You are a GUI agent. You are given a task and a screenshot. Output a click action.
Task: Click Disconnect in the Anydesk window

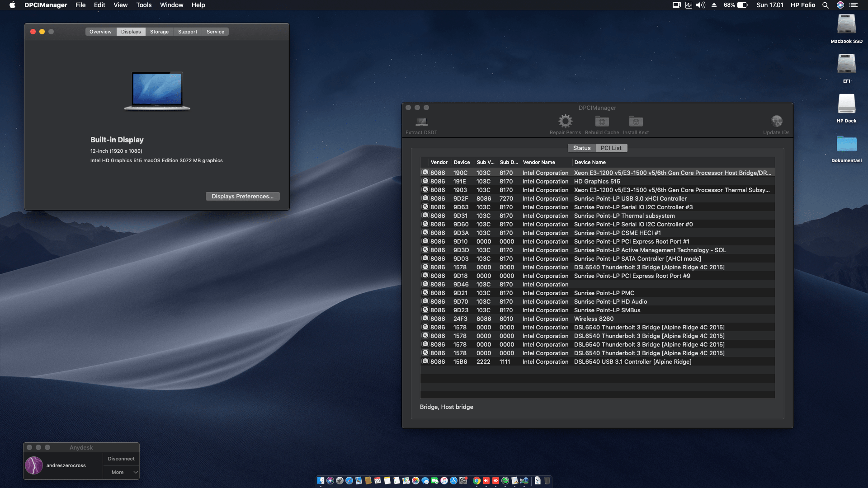121,459
